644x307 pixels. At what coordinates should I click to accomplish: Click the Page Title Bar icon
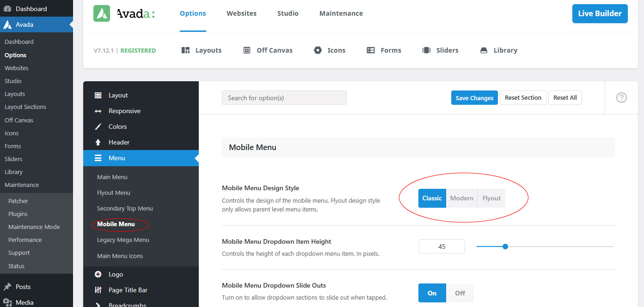pos(98,290)
